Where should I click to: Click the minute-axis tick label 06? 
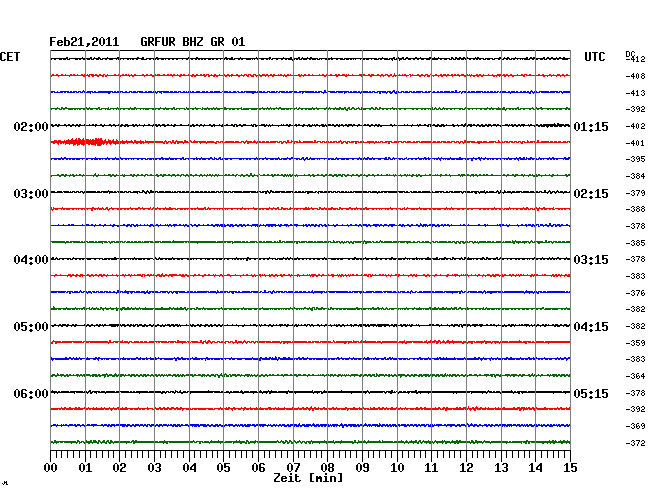pos(258,467)
